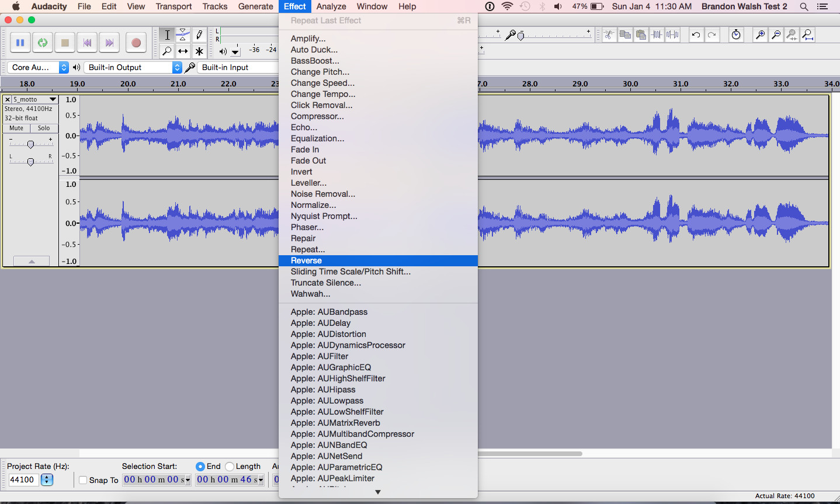
Task: Select the End radio button
Action: (x=200, y=466)
